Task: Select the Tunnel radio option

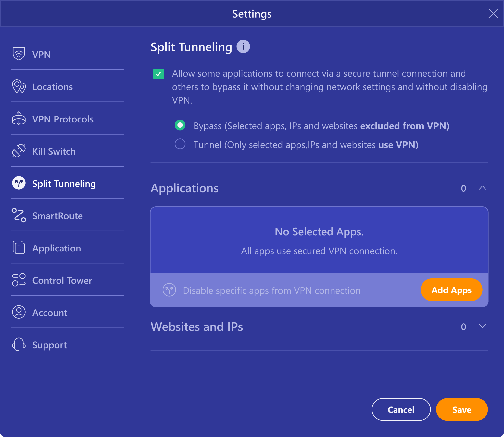Action: point(180,144)
